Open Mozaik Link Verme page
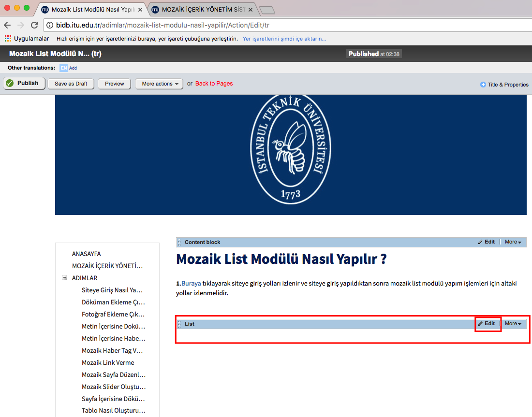Viewport: 532px width, 417px height. 108,363
